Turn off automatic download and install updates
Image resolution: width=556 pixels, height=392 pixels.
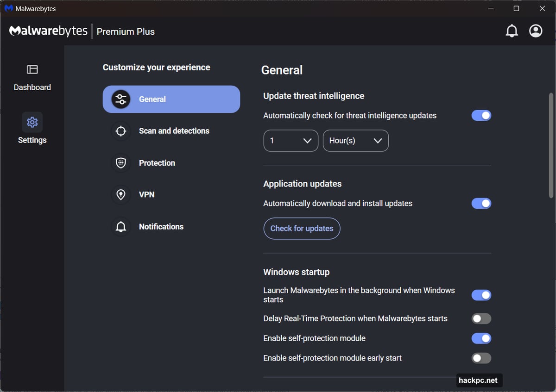(481, 203)
